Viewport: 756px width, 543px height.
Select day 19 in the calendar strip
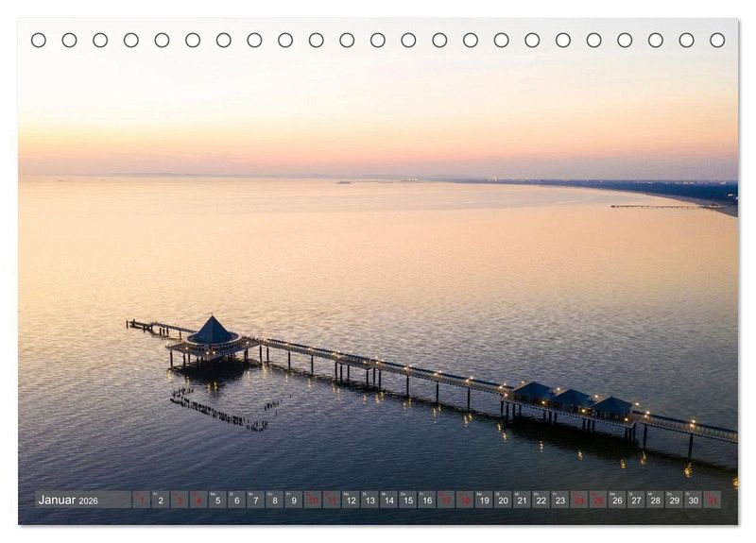click(x=484, y=500)
